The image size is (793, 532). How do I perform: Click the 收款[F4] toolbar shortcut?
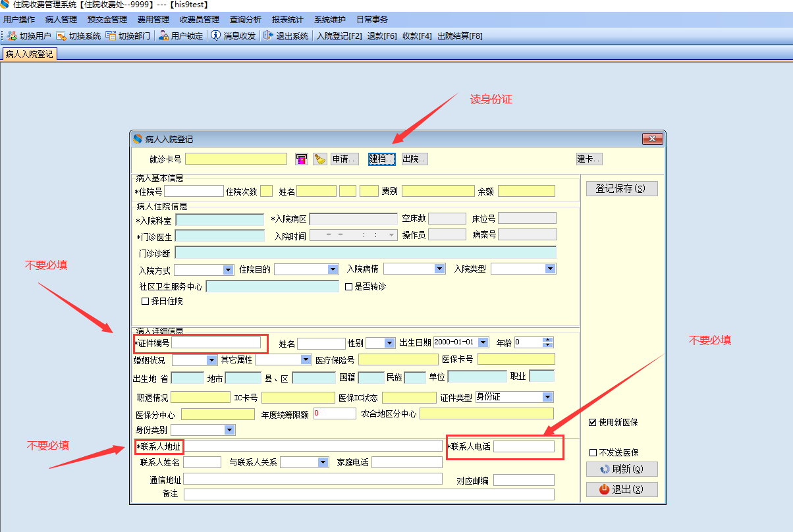pos(417,36)
